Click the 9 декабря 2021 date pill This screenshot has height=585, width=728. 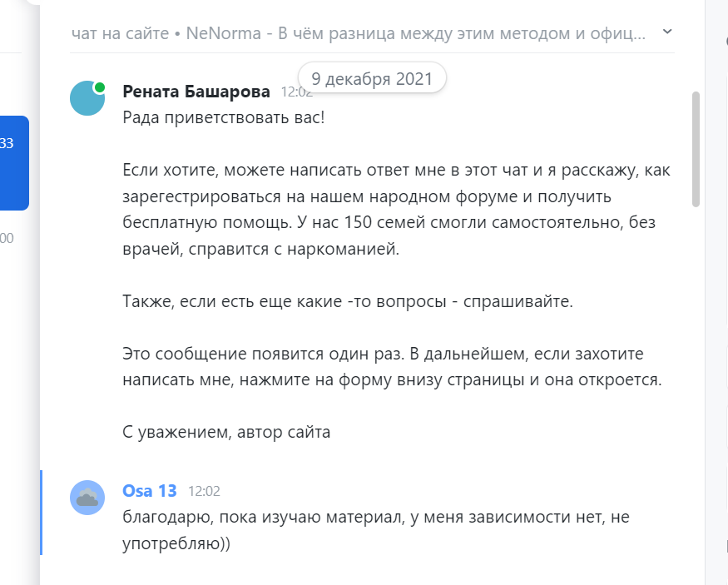(372, 78)
